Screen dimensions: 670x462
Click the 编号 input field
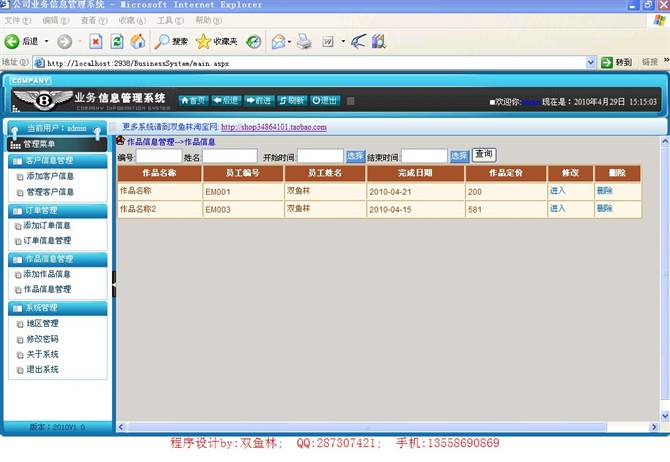pos(159,156)
